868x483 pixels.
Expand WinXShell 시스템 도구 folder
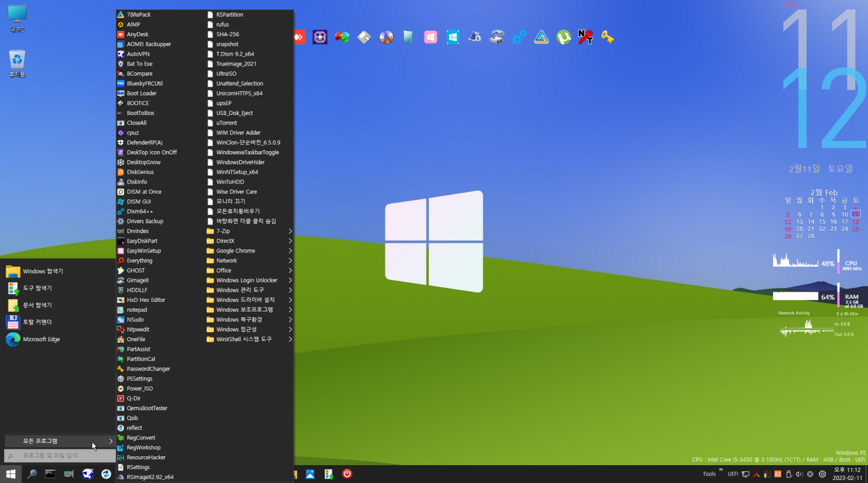pos(250,339)
